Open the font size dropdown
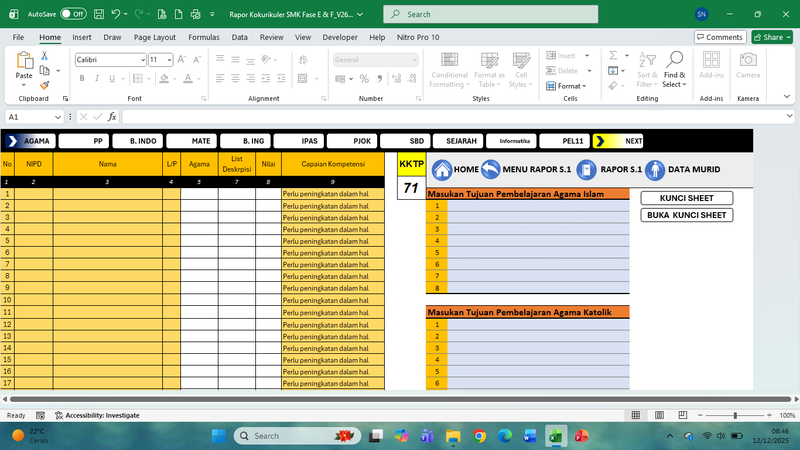The image size is (800, 450). (x=169, y=60)
